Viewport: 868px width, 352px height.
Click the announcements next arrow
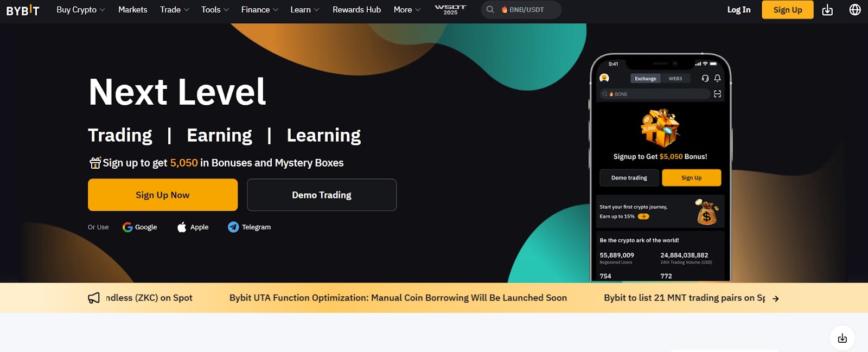pos(776,298)
